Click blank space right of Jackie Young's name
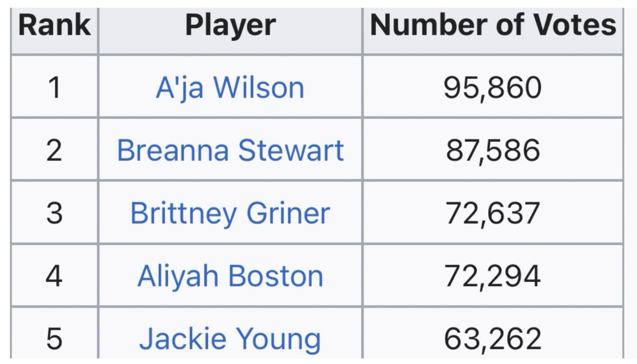 click(x=342, y=338)
